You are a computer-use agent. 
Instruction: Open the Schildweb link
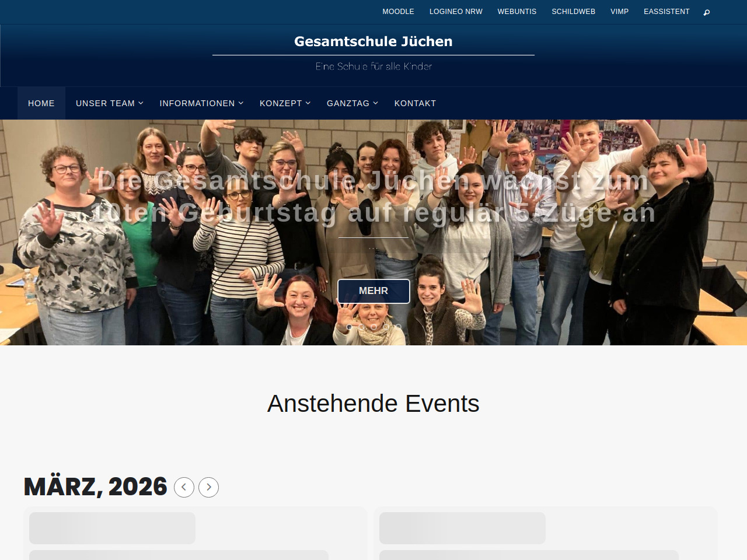tap(574, 12)
